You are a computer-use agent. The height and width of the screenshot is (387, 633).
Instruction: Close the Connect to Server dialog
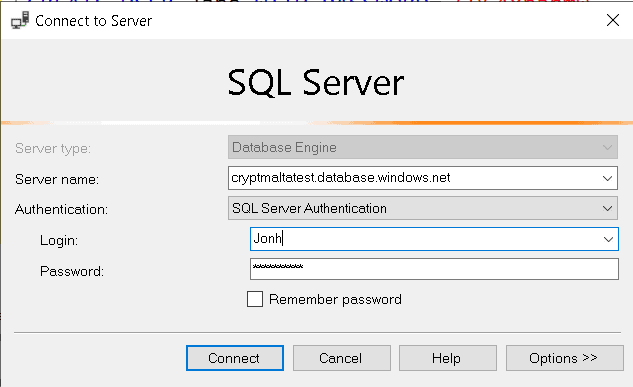[x=612, y=20]
